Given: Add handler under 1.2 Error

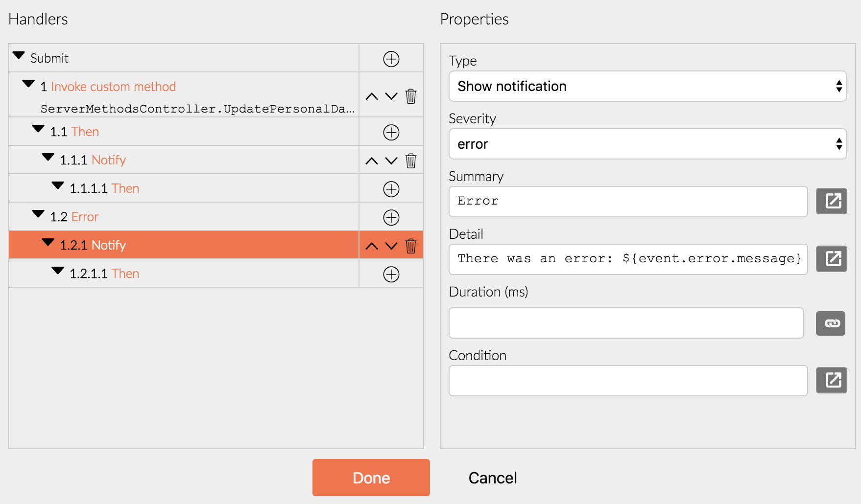Looking at the screenshot, I should click(x=391, y=217).
